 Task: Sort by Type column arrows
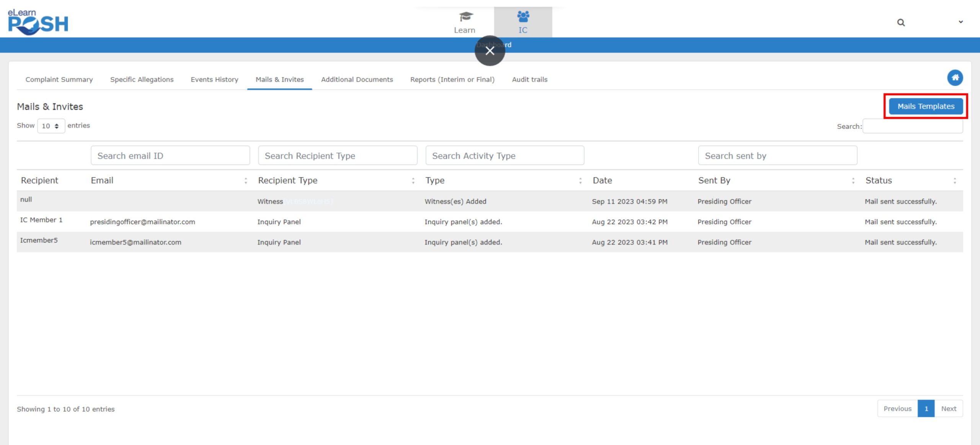click(580, 181)
